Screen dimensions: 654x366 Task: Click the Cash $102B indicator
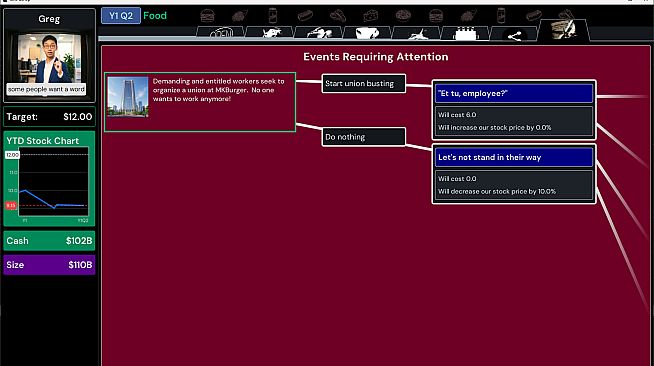coord(49,241)
